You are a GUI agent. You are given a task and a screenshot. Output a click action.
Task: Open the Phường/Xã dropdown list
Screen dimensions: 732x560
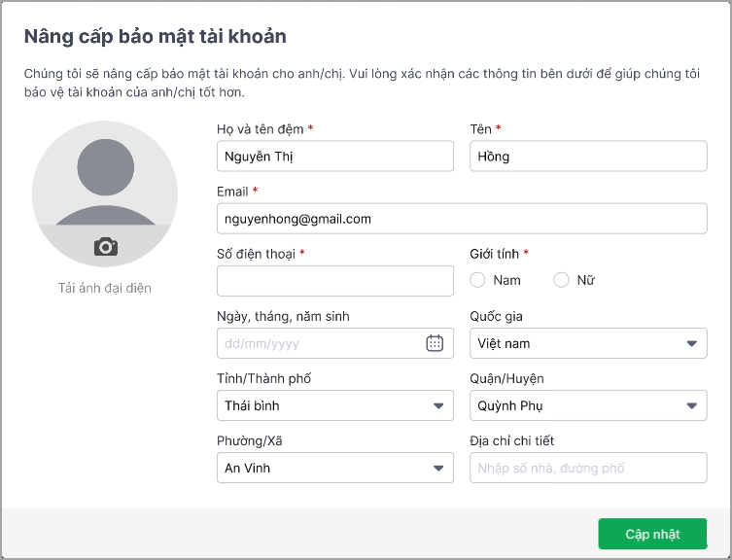[x=334, y=468]
